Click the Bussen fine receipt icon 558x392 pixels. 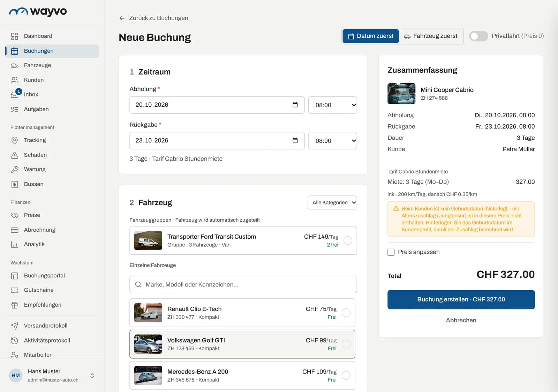14,184
